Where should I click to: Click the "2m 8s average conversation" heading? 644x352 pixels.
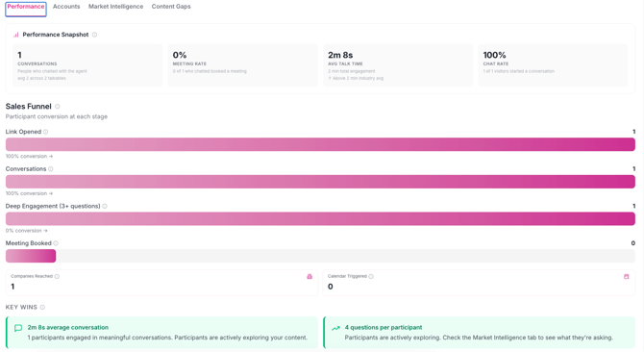pos(68,327)
